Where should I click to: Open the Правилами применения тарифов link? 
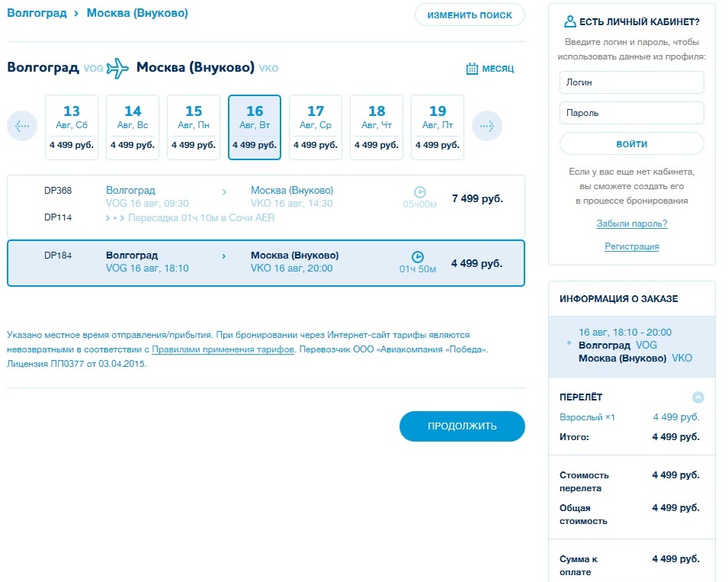click(x=223, y=349)
